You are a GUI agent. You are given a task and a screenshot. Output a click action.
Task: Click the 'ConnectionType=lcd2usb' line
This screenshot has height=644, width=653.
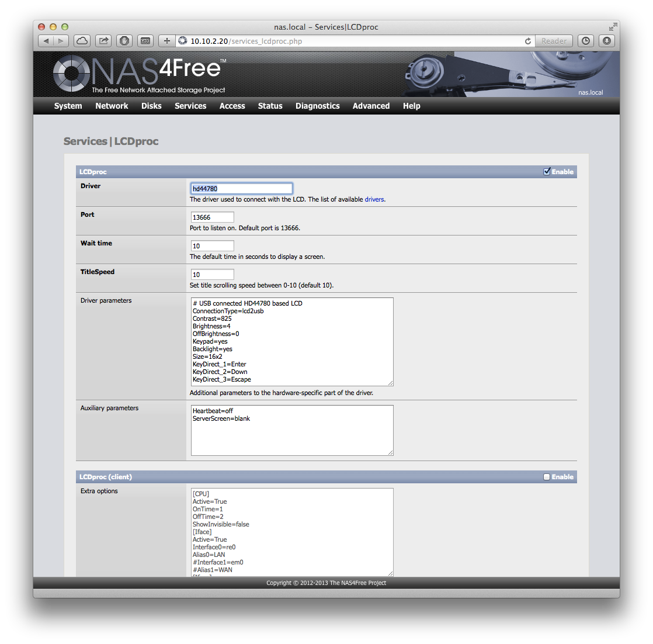[228, 311]
